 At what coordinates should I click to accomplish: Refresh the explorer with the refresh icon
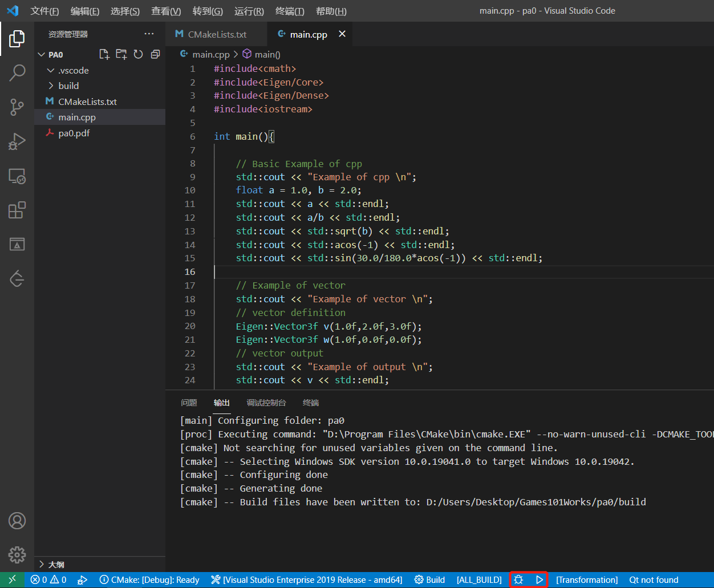(x=138, y=54)
